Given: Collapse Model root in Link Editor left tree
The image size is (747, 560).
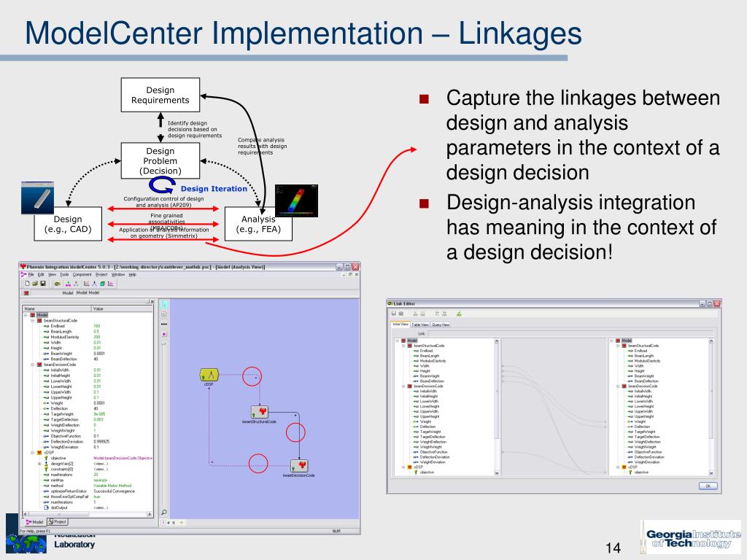Looking at the screenshot, I should pos(397,341).
